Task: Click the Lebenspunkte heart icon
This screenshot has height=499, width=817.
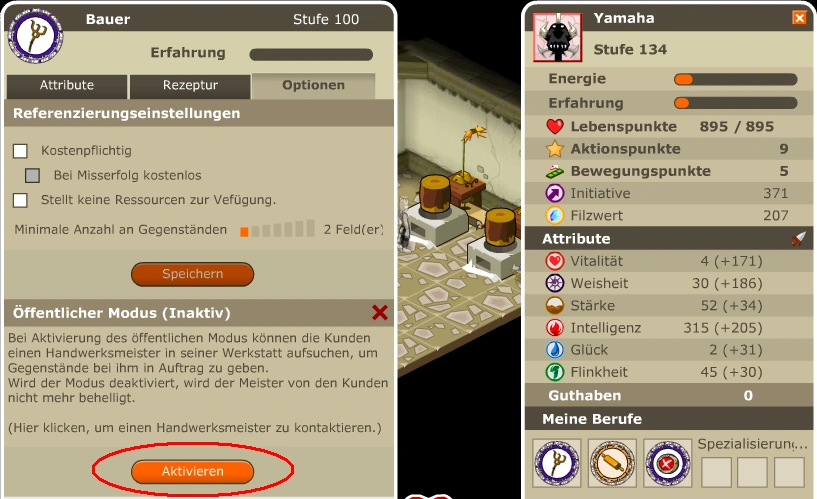Action: pyautogui.click(x=555, y=126)
